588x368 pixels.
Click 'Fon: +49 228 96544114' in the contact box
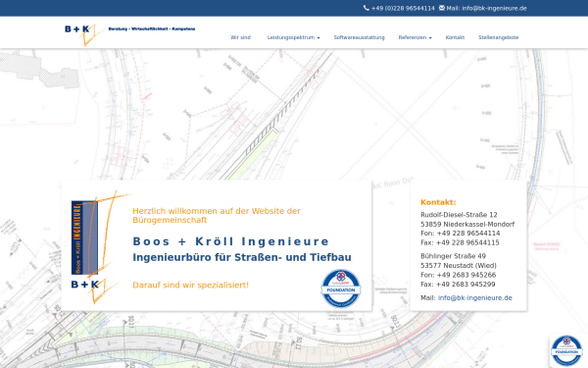461,234
